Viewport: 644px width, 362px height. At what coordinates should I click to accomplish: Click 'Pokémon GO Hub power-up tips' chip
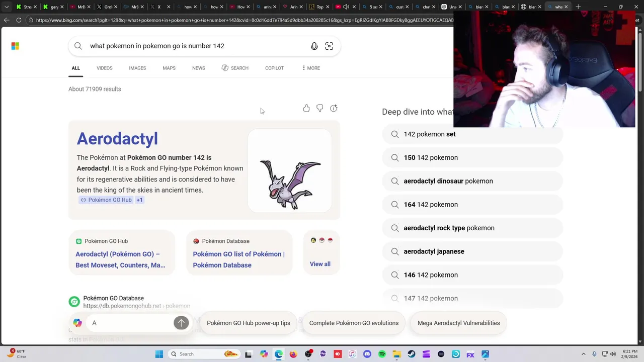click(x=249, y=323)
